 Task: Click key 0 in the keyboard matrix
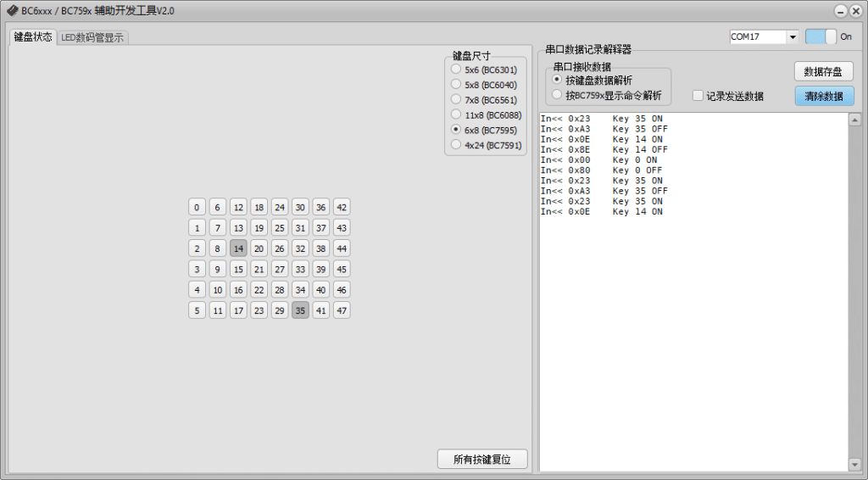(x=198, y=208)
